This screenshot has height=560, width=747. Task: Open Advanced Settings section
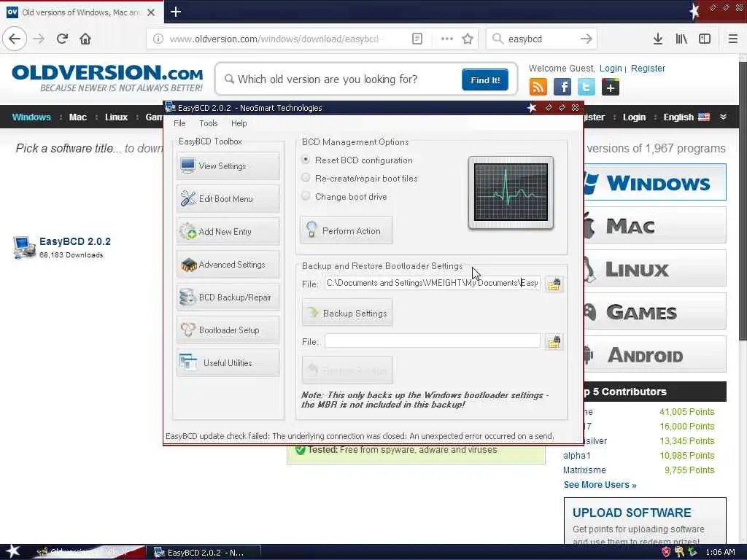228,264
